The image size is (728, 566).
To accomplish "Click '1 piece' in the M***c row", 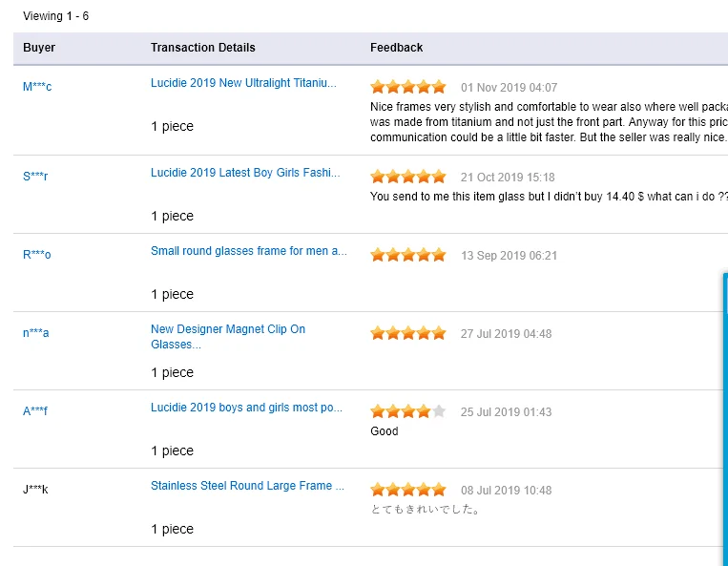I will pyautogui.click(x=173, y=126).
